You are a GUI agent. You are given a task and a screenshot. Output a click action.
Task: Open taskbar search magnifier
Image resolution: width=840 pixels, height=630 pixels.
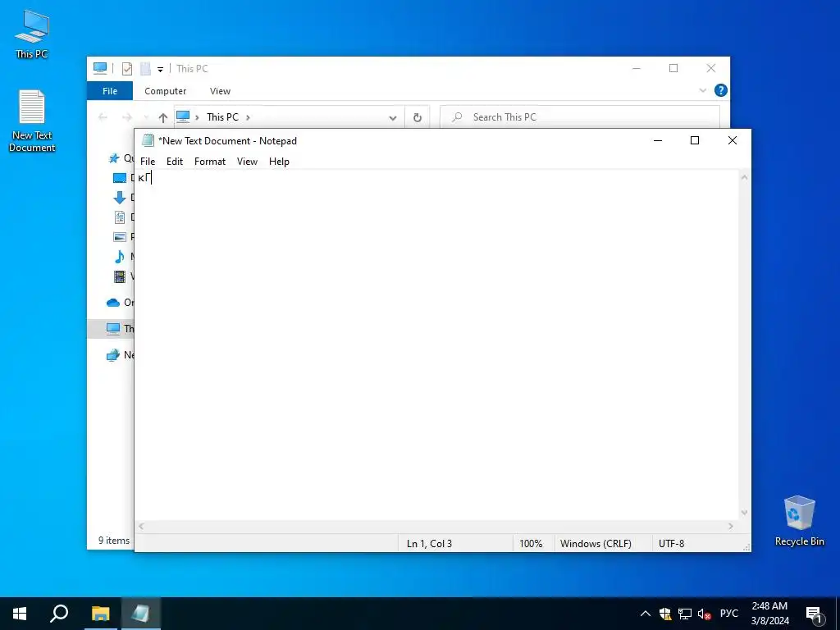(59, 614)
